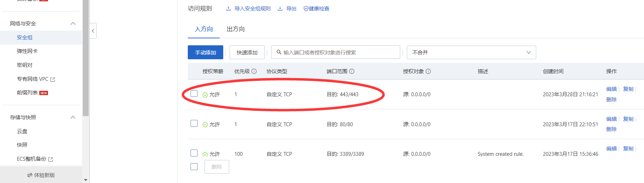The width and height of the screenshot is (644, 183).
Task: Select checkbox for port 80 rule
Action: 194,124
